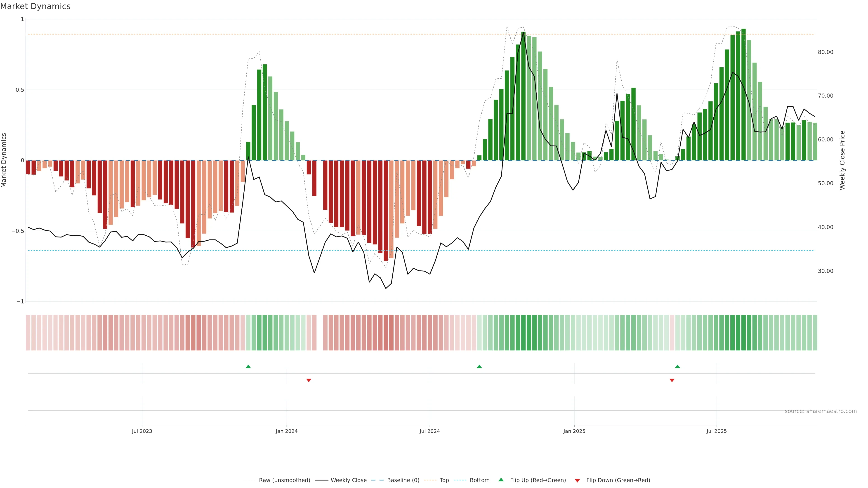Click the Jul 2025 axis label
The width and height of the screenshot is (868, 488).
coord(716,431)
